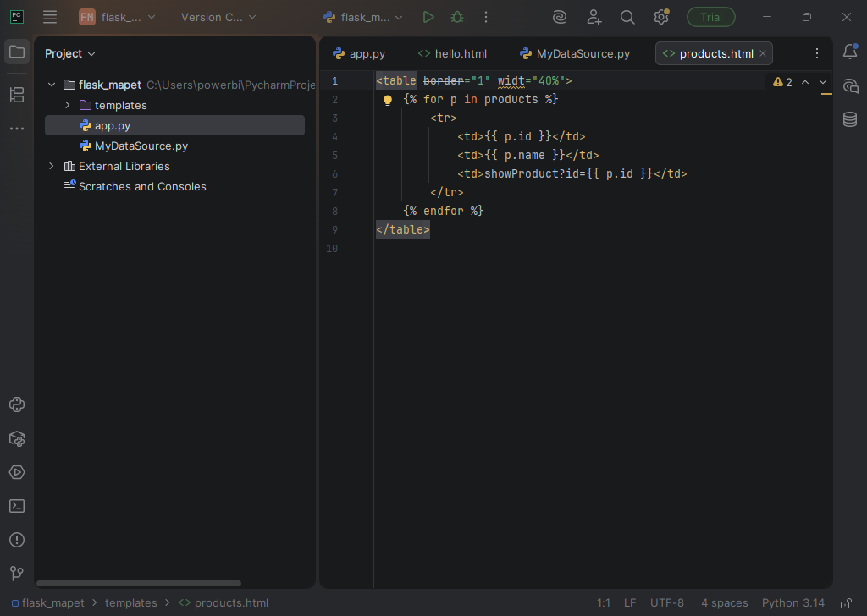Select the templates folder row

click(174, 105)
